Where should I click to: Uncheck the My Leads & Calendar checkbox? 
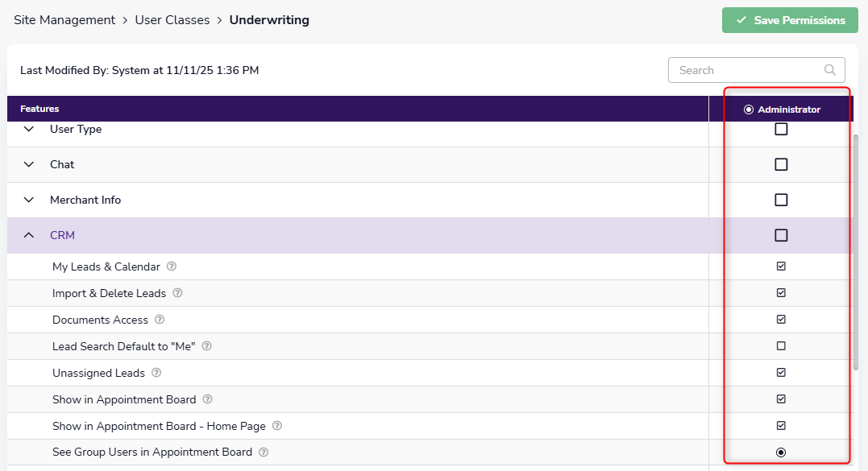click(x=781, y=266)
